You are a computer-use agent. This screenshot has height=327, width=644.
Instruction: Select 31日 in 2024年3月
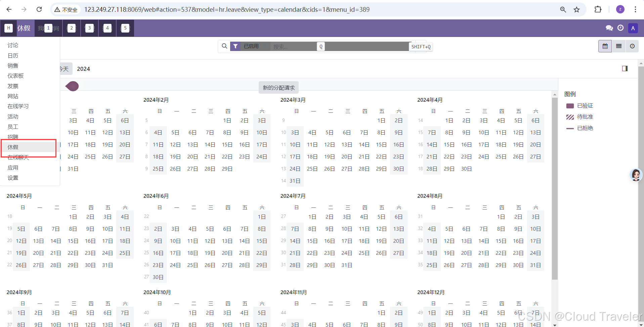click(295, 181)
